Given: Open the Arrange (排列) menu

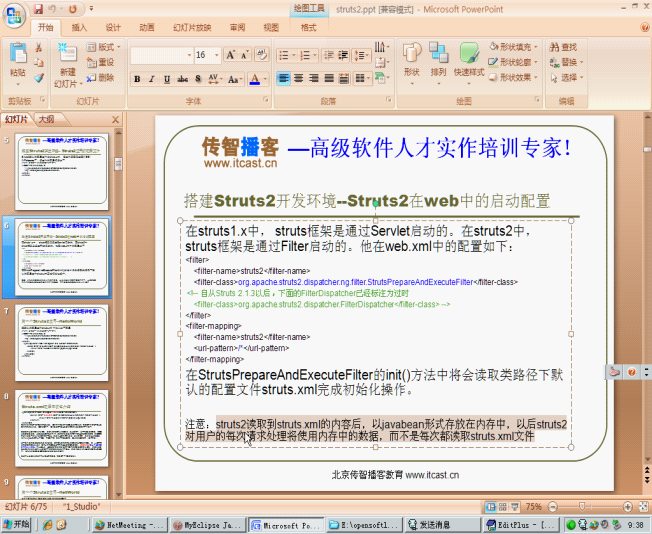Looking at the screenshot, I should tap(438, 62).
